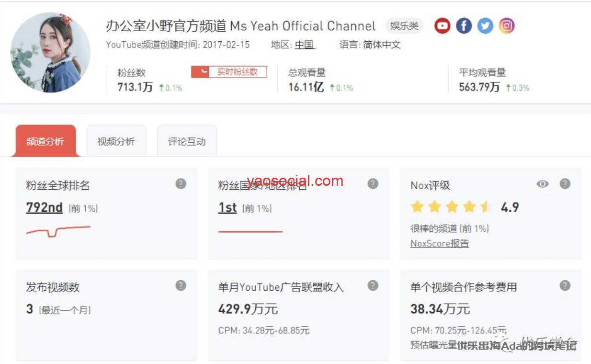This screenshot has width=591, height=364.
Task: Switch to the 视频分析 tab
Action: tap(116, 141)
